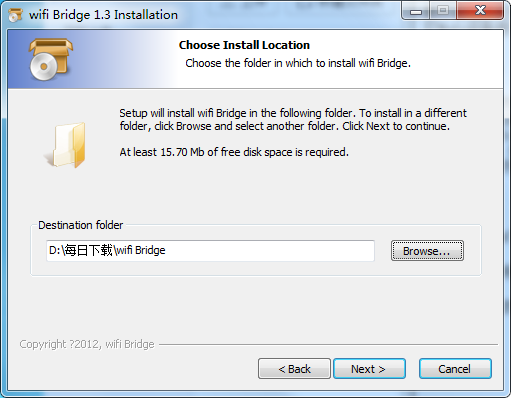This screenshot has width=511, height=398.
Task: Click the destination folder path field
Action: coord(210,251)
